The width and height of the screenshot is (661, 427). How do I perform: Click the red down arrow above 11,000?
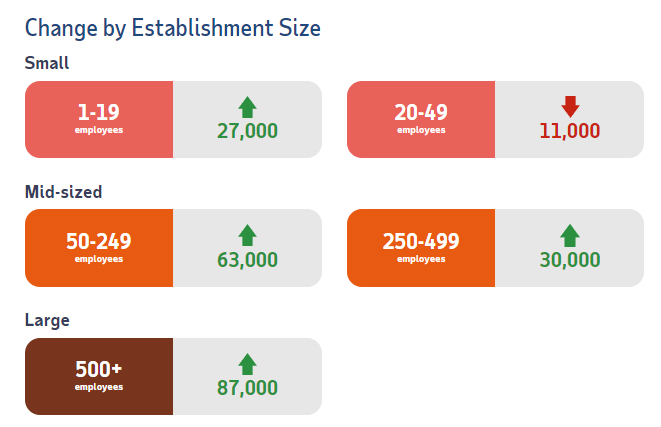point(570,107)
